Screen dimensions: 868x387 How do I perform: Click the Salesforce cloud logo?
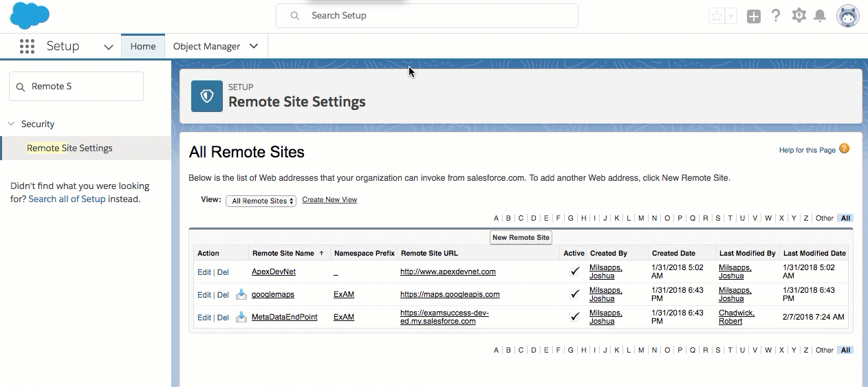click(x=30, y=16)
